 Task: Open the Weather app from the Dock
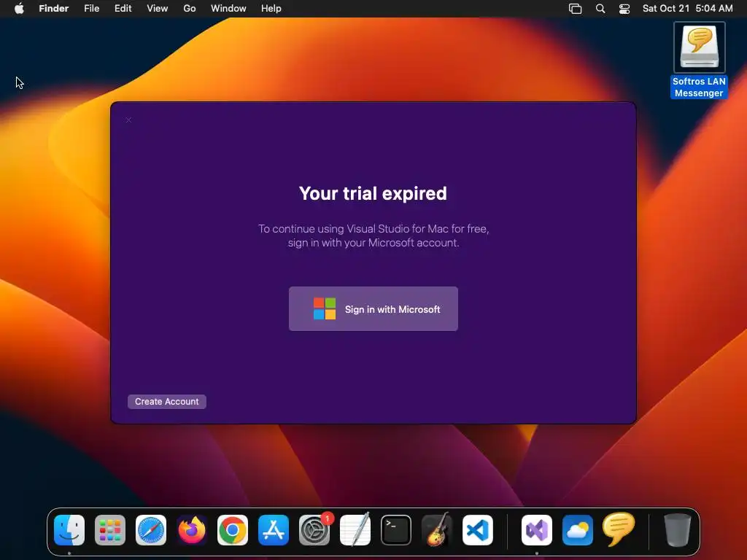click(578, 530)
